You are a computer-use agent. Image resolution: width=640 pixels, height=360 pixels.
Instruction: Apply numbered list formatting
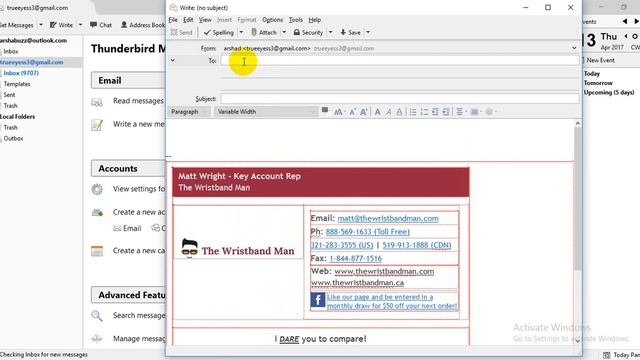pos(424,112)
